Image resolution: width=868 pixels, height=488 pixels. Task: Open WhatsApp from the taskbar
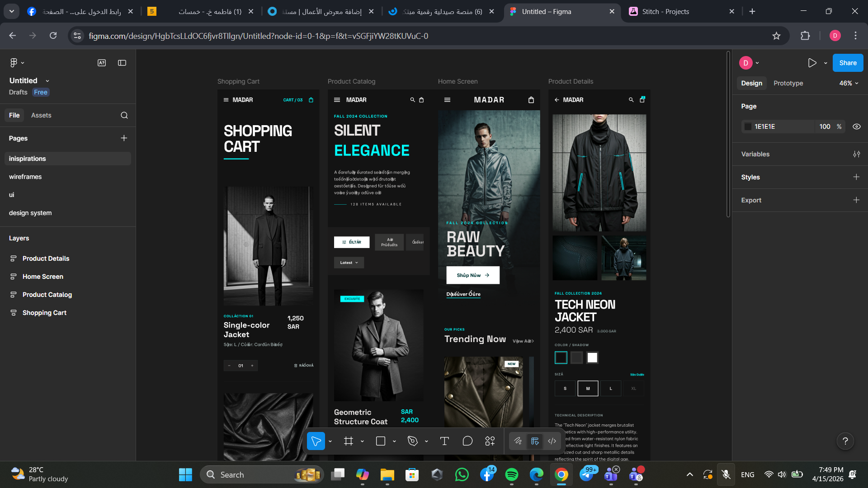coord(462,474)
